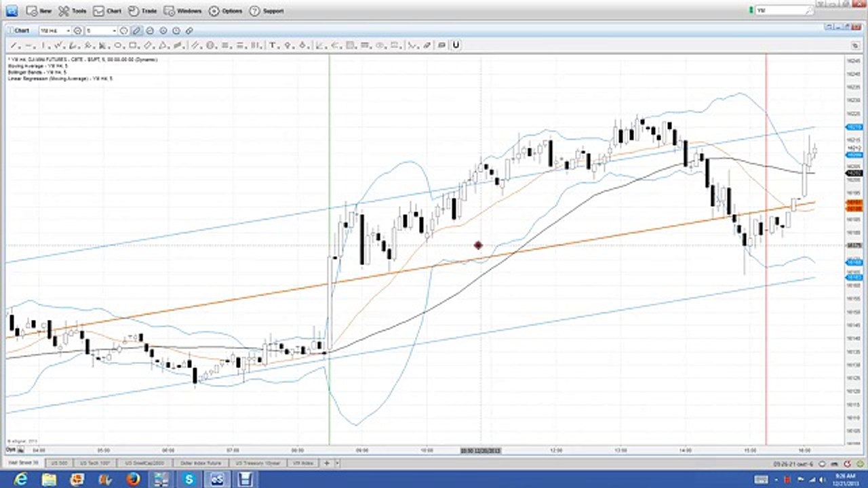The width and height of the screenshot is (868, 488).
Task: Open File Explorer from taskbar
Action: [48, 480]
